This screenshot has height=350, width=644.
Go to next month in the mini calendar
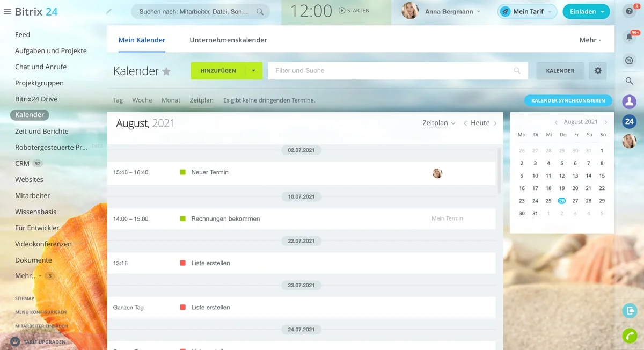pos(606,122)
